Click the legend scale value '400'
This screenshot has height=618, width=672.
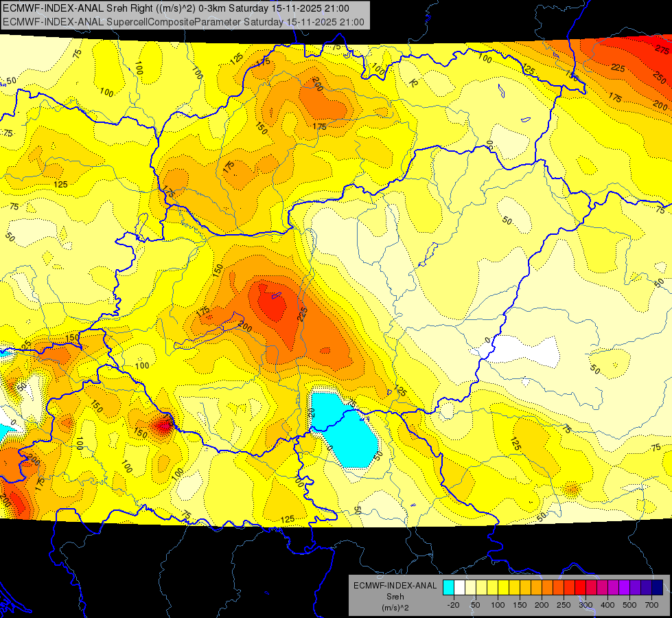point(607,605)
